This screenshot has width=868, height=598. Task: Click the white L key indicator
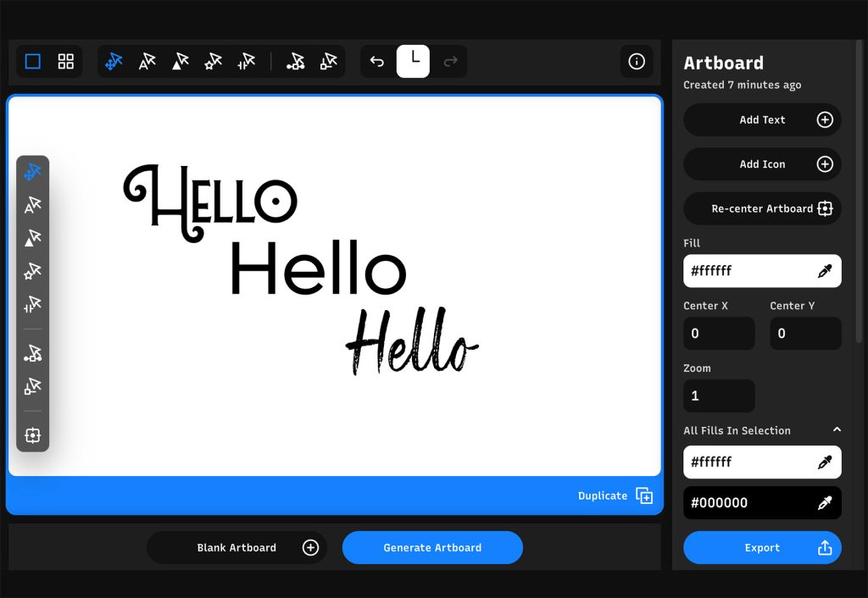click(413, 61)
